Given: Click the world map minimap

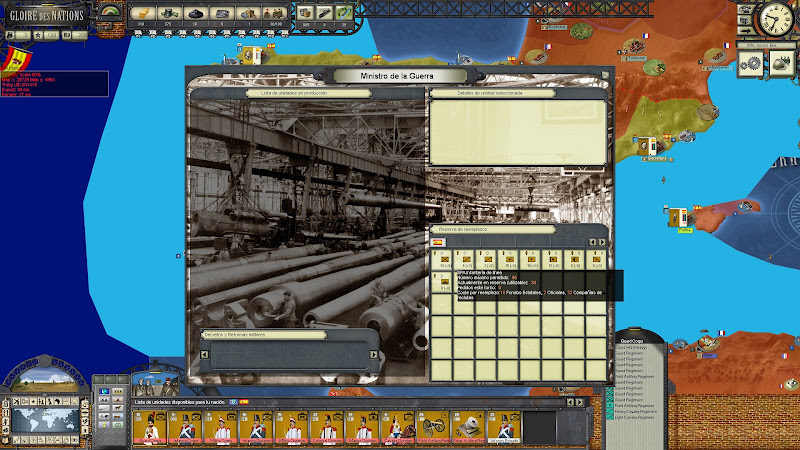Looking at the screenshot, I should point(43,417).
